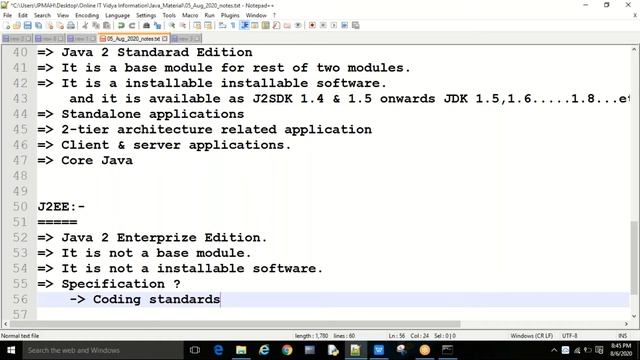Click the Zoom Out toolbar icon
640x360 pixels.
click(182, 25)
